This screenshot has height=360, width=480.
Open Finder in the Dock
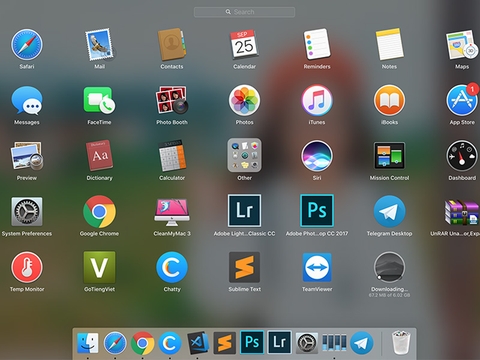coord(87,343)
